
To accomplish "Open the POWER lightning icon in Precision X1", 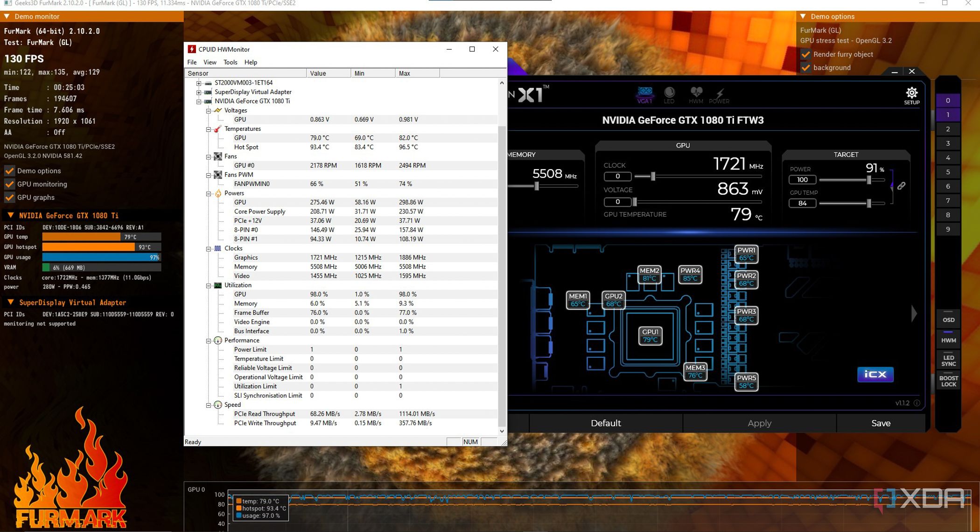I will click(719, 96).
